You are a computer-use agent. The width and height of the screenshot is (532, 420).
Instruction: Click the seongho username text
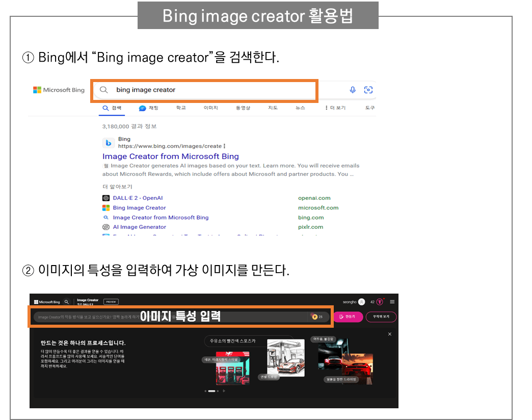pyautogui.click(x=350, y=302)
